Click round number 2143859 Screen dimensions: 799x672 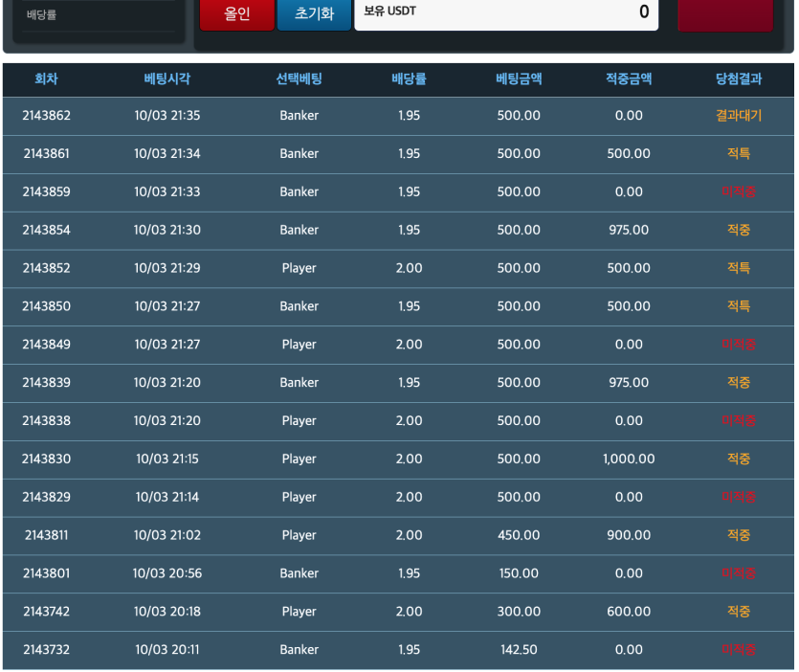46,192
